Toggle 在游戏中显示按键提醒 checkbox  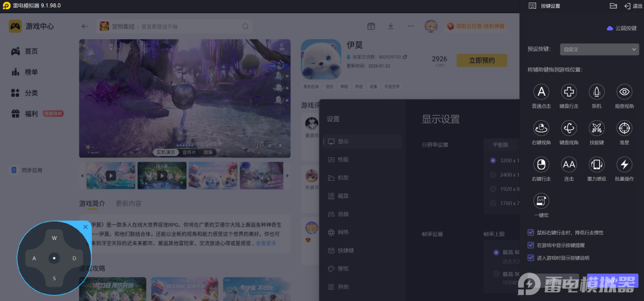tap(531, 245)
